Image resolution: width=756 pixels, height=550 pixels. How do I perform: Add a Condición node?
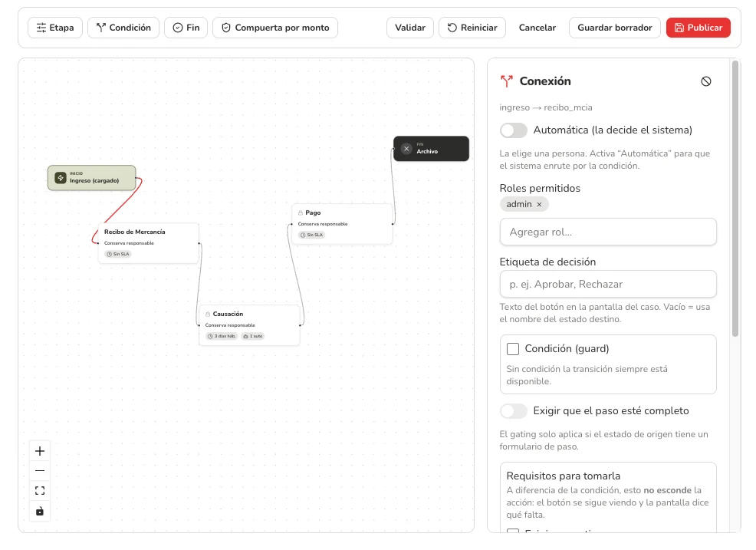point(123,28)
